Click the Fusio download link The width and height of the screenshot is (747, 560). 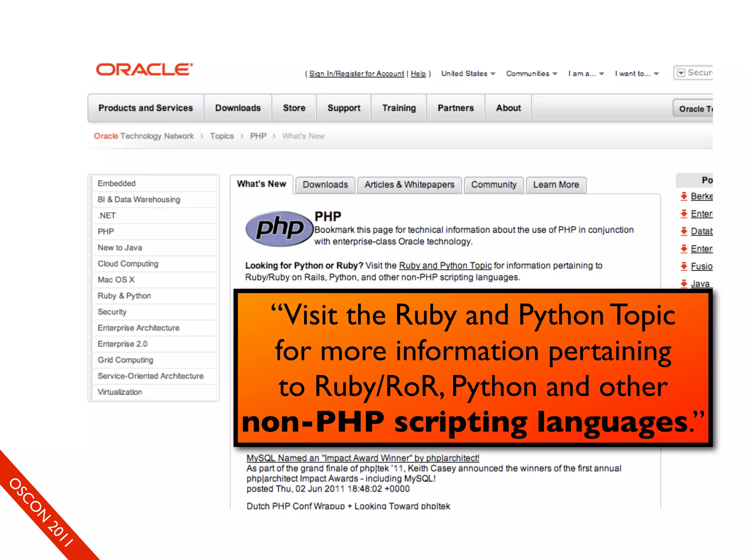(702, 266)
